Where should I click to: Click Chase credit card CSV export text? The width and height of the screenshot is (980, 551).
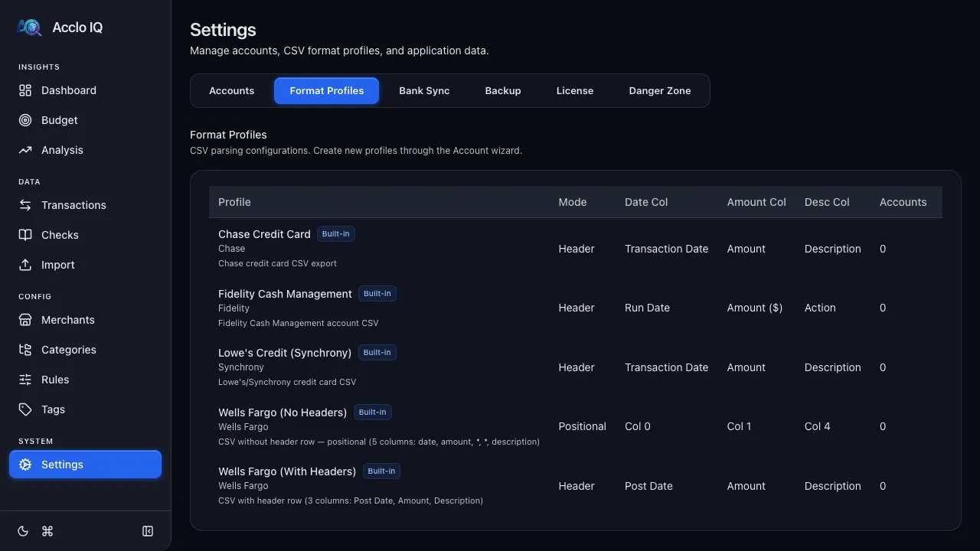(x=277, y=263)
